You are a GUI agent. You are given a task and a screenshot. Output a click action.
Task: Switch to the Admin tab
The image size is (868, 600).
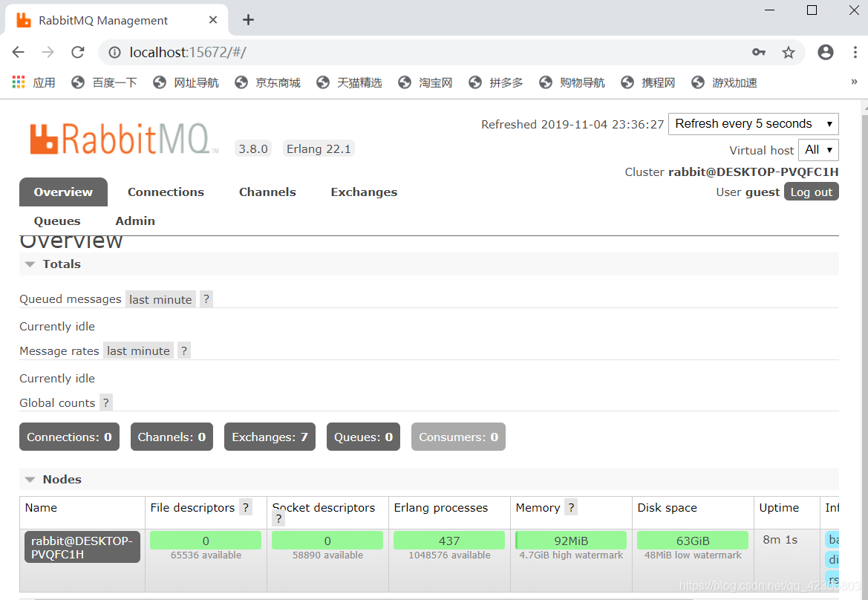coord(135,221)
